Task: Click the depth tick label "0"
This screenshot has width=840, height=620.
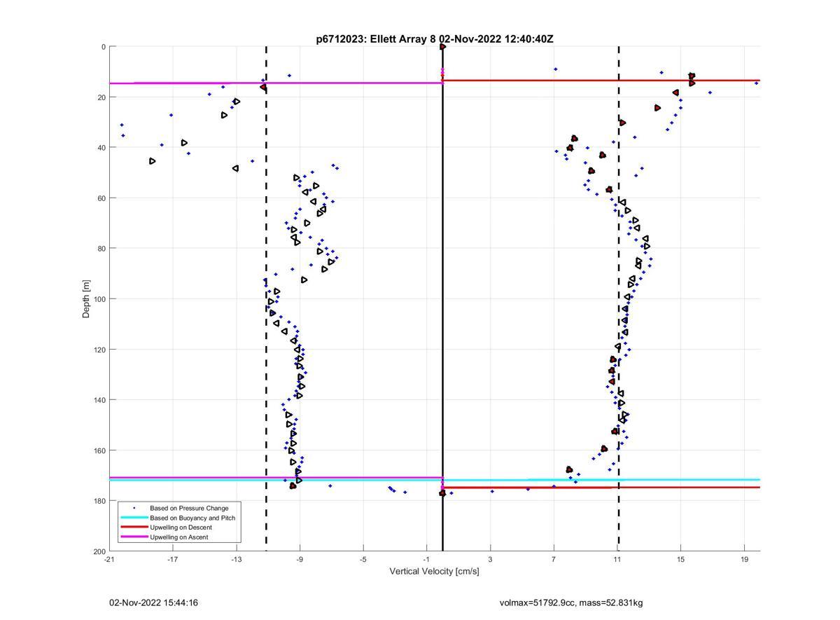Action: (104, 47)
